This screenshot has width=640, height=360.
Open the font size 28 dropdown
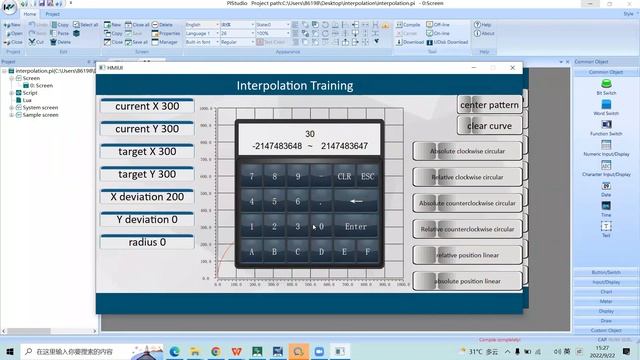(x=237, y=33)
